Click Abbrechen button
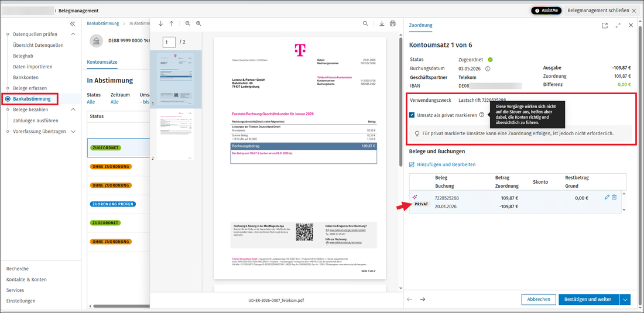The width and height of the screenshot is (644, 313). [539, 300]
